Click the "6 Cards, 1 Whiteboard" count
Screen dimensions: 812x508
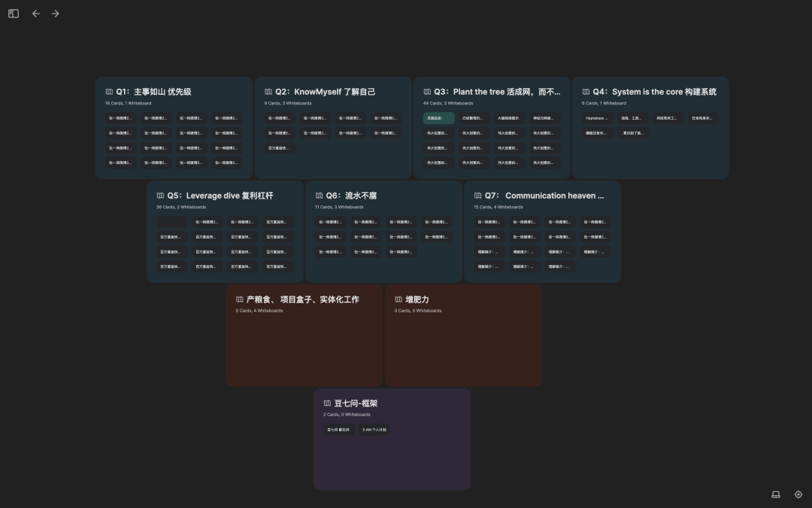tap(604, 103)
